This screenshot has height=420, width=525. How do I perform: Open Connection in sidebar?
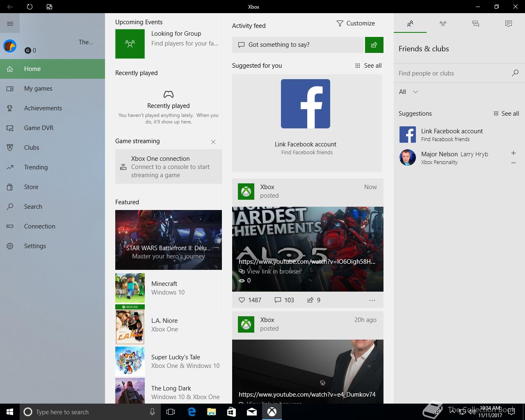tap(52, 226)
